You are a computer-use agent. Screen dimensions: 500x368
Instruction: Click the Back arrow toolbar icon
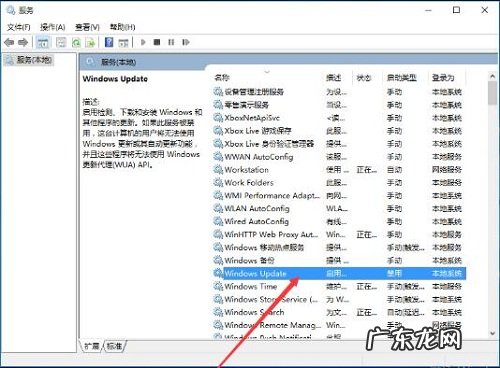tap(9, 42)
